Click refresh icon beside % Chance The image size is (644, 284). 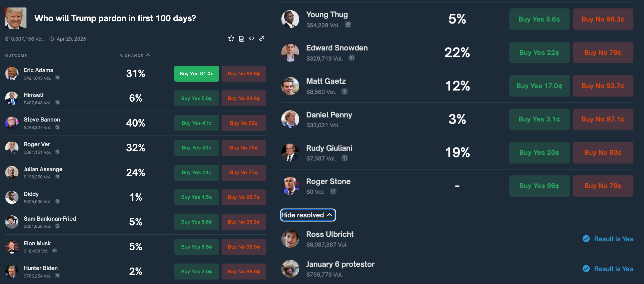(148, 56)
